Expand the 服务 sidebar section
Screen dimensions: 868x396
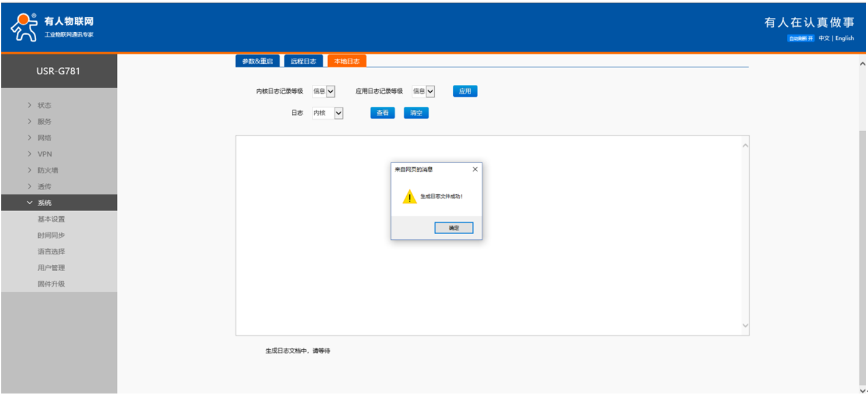click(44, 122)
